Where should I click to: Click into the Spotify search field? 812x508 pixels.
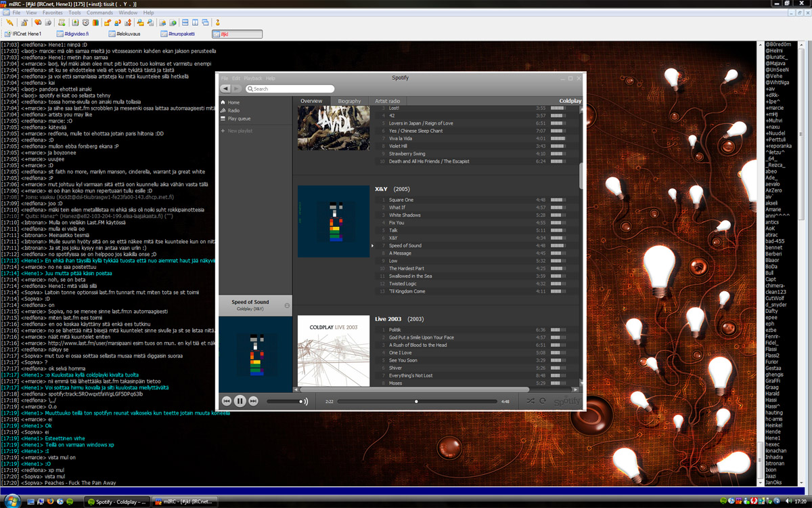291,89
